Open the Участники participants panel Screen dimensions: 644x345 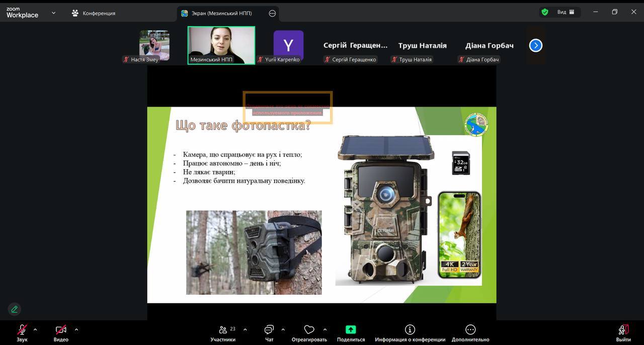point(223,330)
